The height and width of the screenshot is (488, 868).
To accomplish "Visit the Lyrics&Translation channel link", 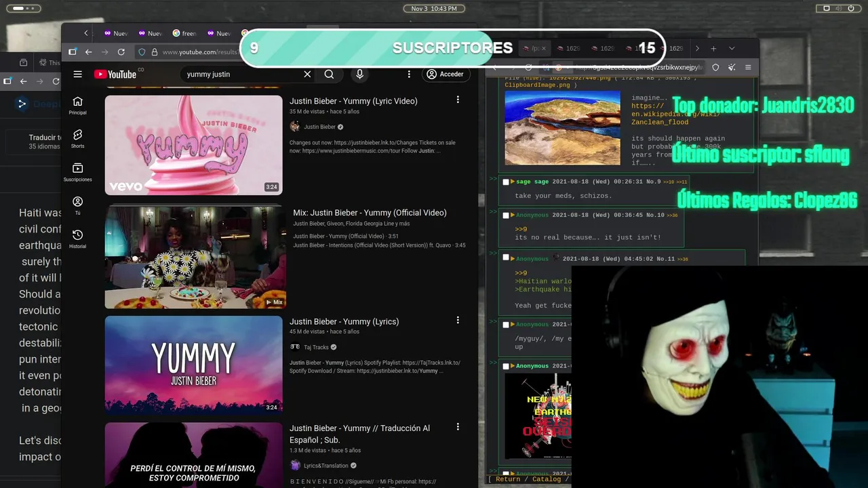I will pos(325,466).
